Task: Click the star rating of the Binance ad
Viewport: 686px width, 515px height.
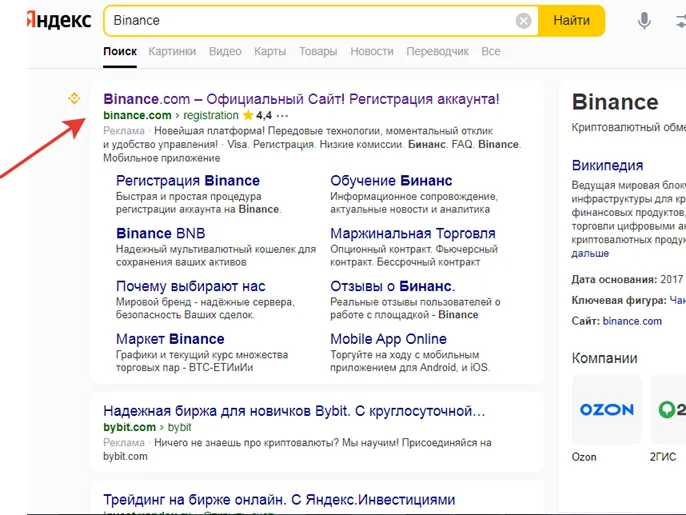Action: pyautogui.click(x=248, y=116)
